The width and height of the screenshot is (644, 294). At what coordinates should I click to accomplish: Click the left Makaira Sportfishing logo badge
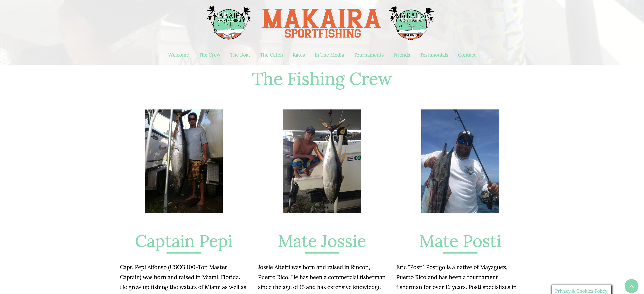click(229, 23)
